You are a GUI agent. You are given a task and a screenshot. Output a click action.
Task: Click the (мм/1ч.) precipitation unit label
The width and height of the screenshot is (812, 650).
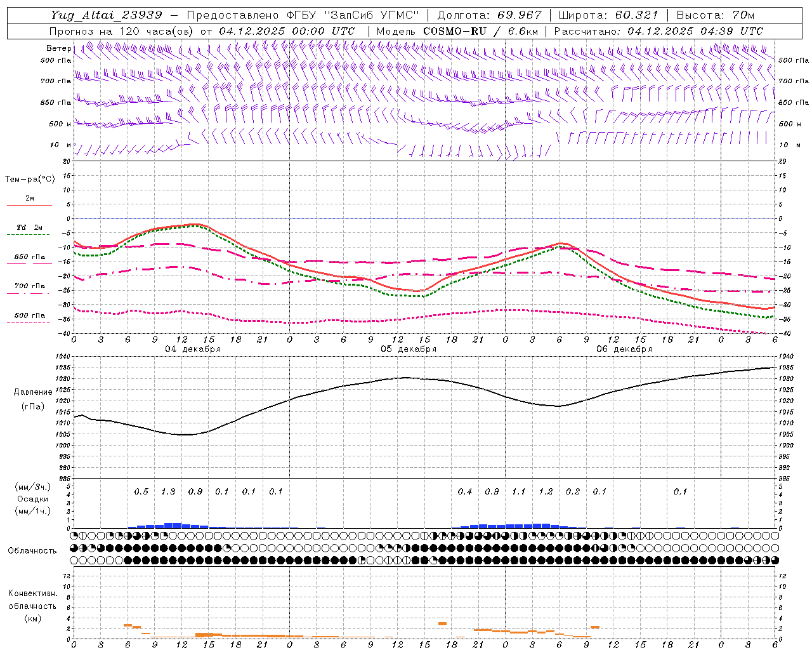(x=32, y=511)
